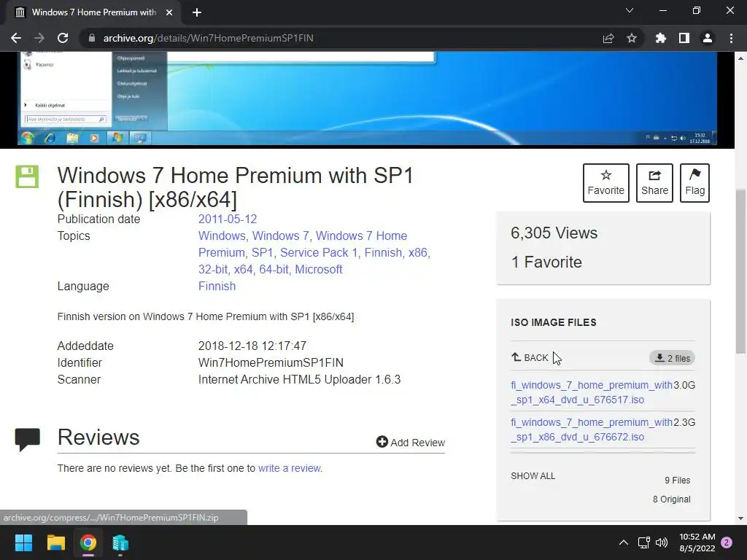
Task: Click the 8 Original count text
Action: pos(671,499)
